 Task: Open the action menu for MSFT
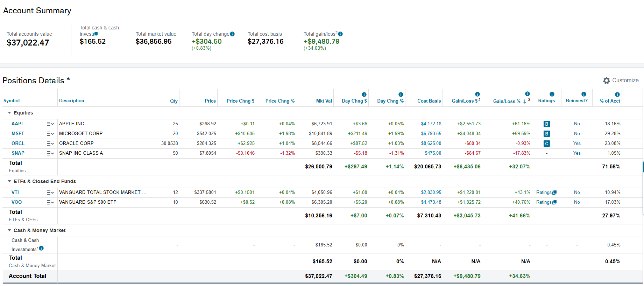tap(50, 134)
